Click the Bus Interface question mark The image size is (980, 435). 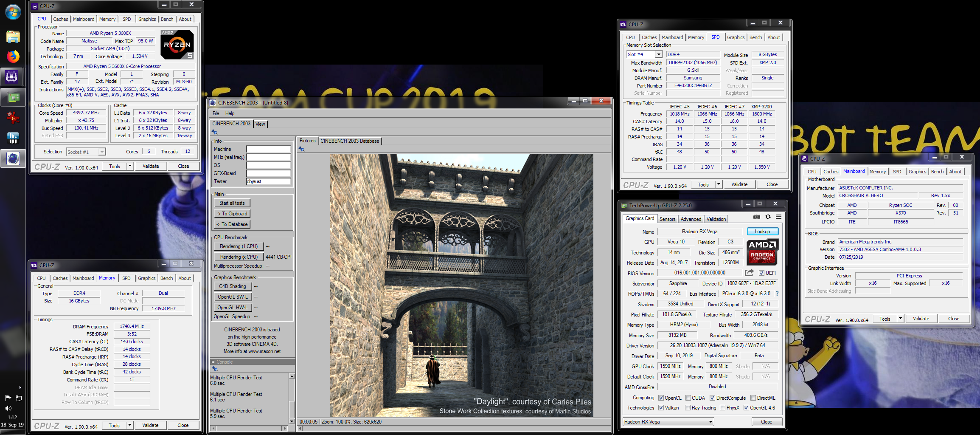(777, 294)
